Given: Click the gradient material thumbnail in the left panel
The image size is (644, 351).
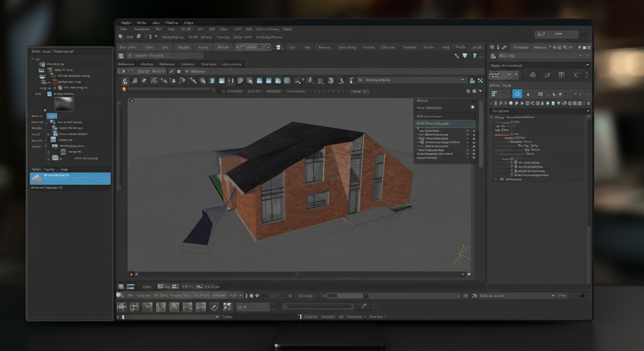Looking at the screenshot, I should (64, 104).
